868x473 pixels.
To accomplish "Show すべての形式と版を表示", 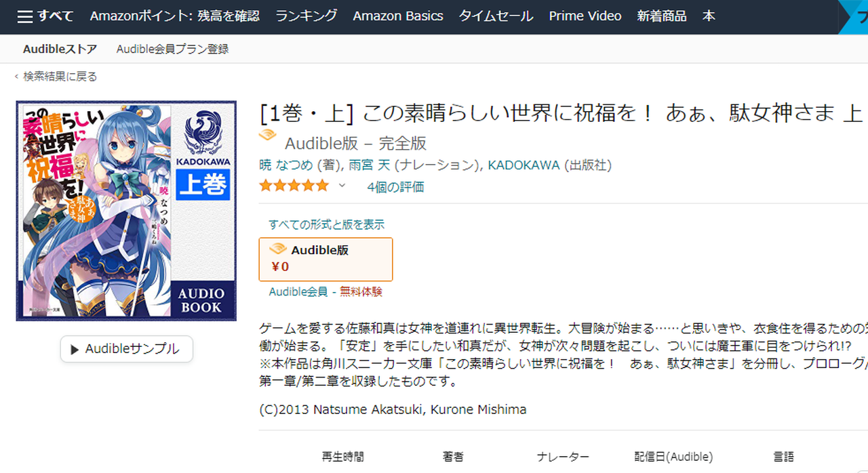I will (326, 224).
